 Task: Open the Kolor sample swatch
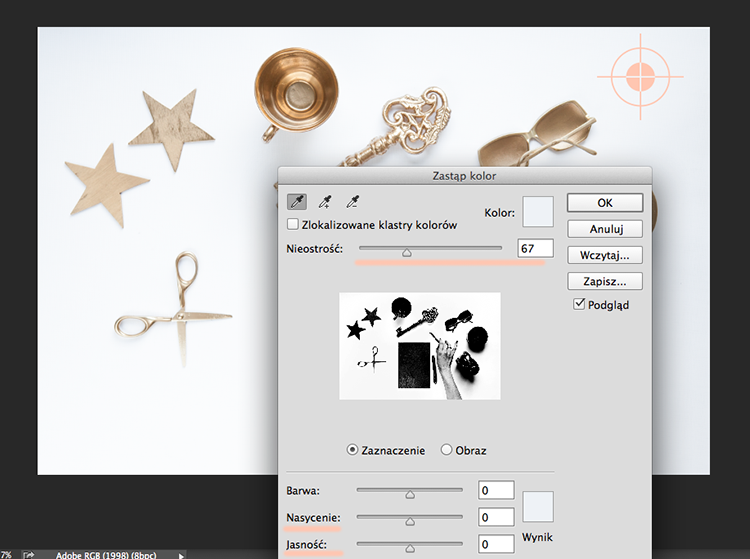point(538,211)
